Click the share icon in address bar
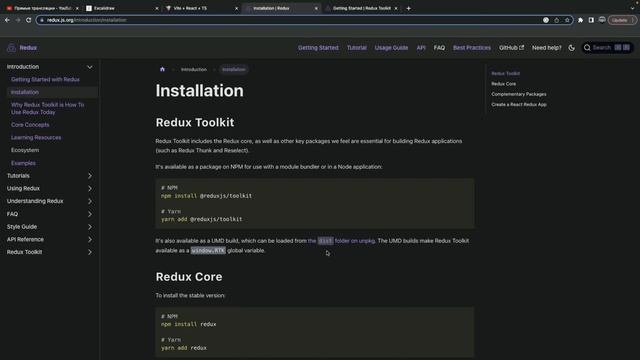 tap(556, 20)
